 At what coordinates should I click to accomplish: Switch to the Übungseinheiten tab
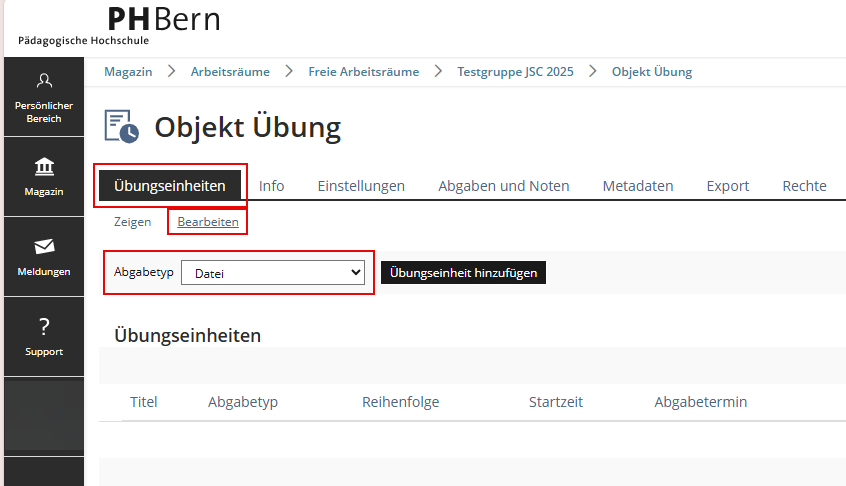point(170,186)
